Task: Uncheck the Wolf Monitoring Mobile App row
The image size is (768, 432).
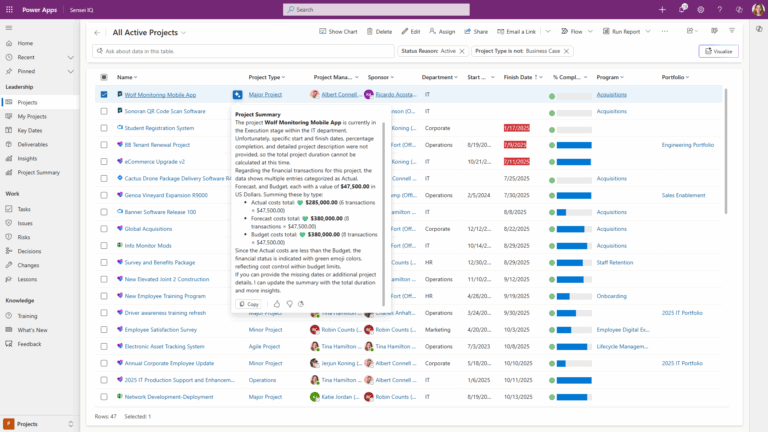Action: 104,95
